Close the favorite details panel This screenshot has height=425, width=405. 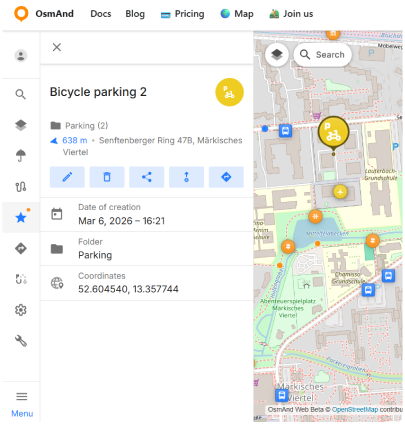[57, 47]
